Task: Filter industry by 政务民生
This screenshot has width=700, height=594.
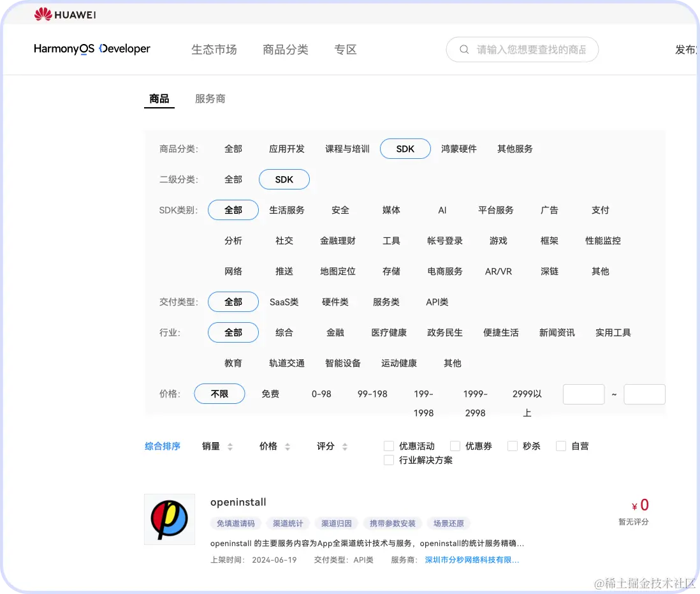Action: tap(445, 333)
